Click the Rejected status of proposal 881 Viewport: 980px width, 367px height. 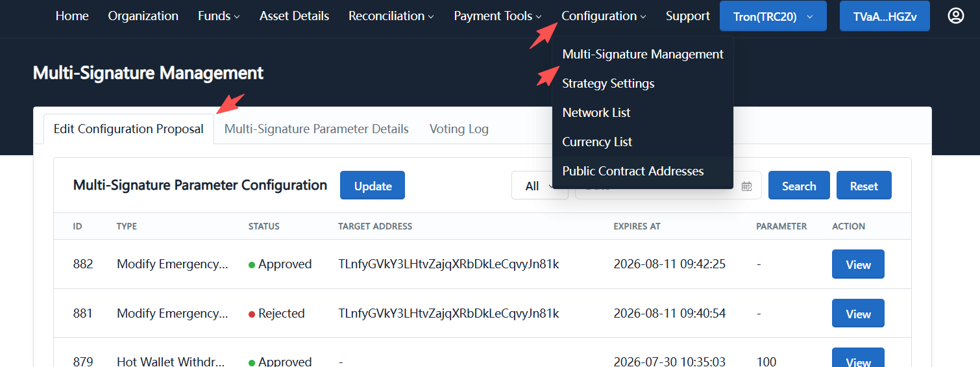pyautogui.click(x=276, y=314)
